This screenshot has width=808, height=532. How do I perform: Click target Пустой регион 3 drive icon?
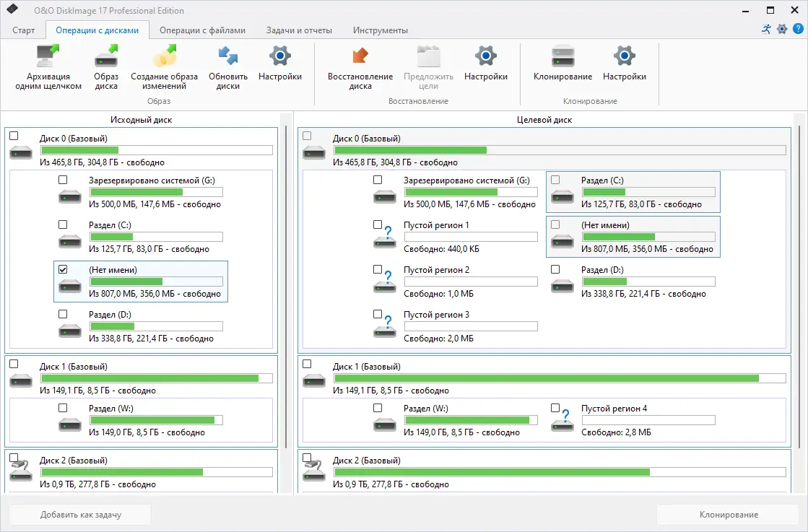pyautogui.click(x=385, y=327)
